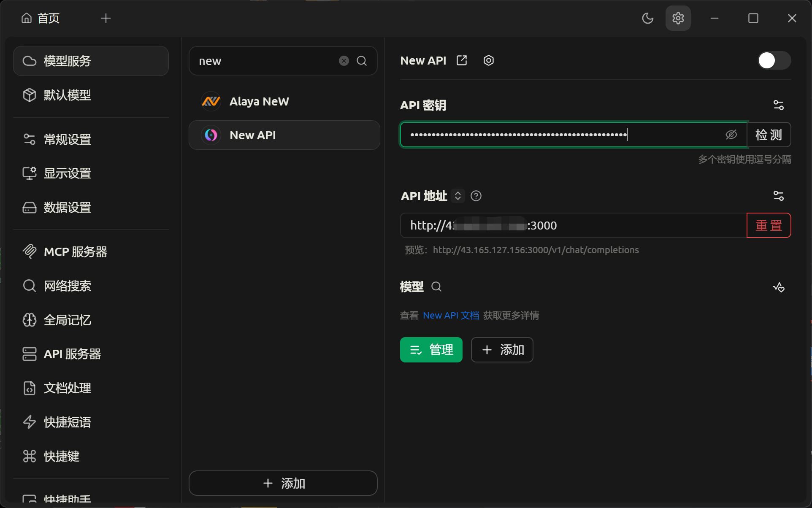Reset the API address with 重置

click(x=769, y=225)
